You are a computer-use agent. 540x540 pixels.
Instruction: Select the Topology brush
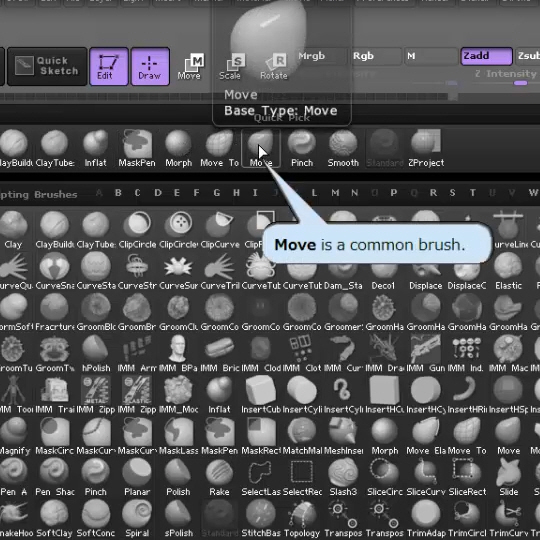coord(302,519)
